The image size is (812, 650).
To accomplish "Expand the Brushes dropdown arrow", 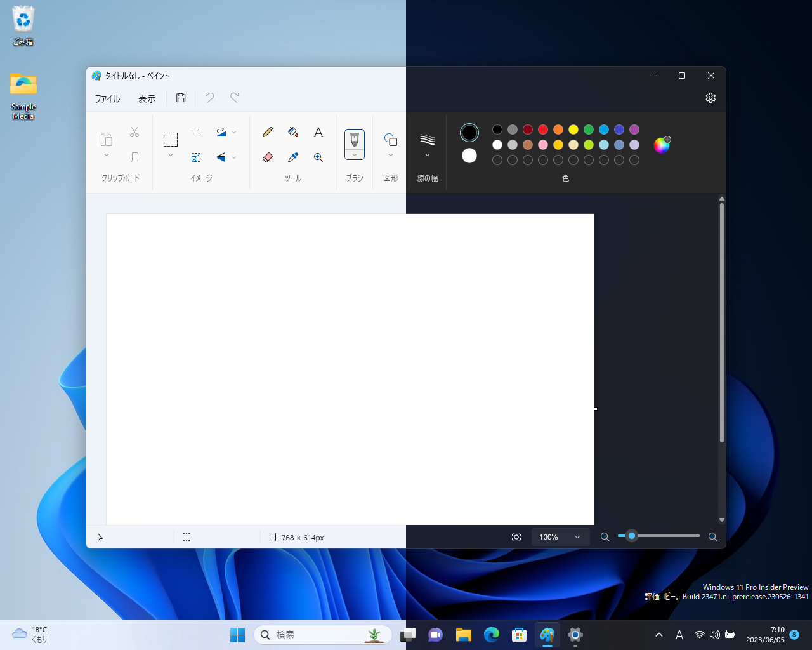I will click(354, 154).
